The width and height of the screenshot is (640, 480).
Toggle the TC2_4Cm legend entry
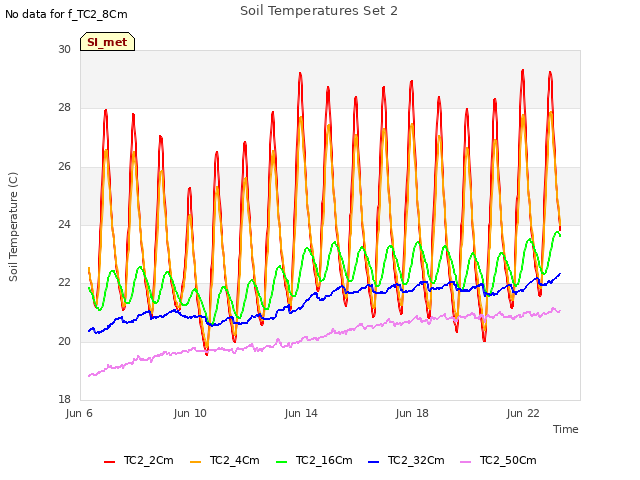[x=225, y=460]
